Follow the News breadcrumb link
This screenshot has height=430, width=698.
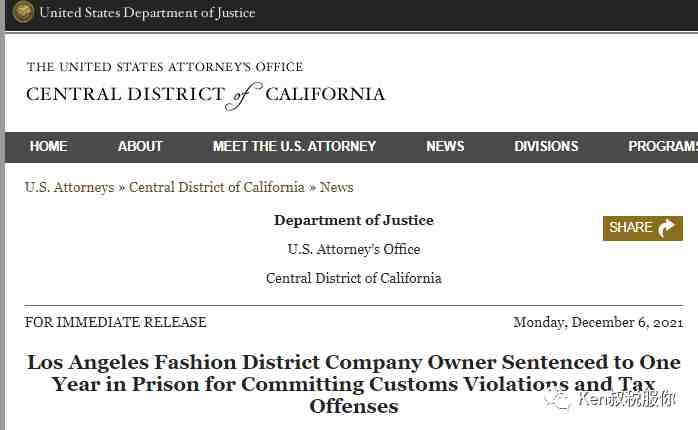[337, 187]
